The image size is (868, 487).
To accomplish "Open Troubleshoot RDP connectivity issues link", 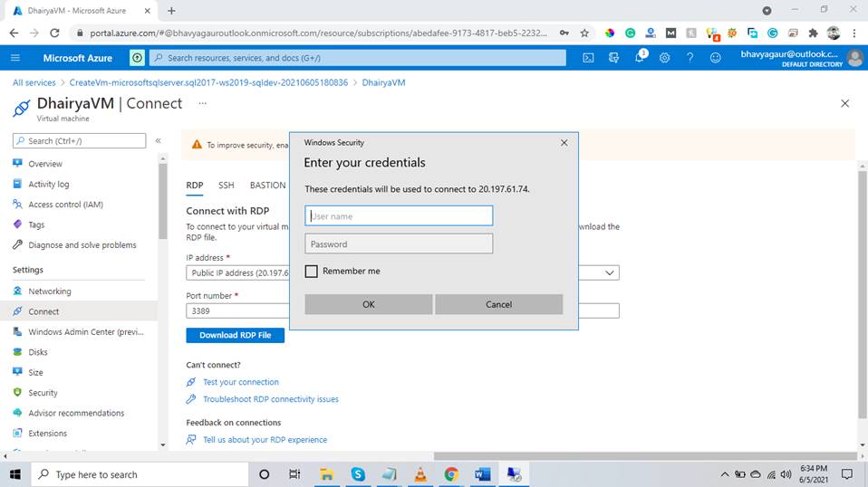I will [271, 399].
